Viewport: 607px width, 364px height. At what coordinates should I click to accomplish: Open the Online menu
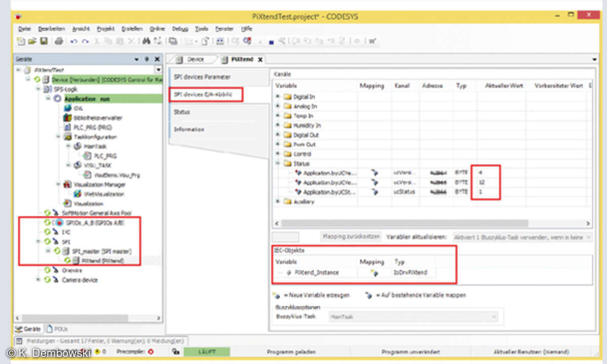pos(157,29)
